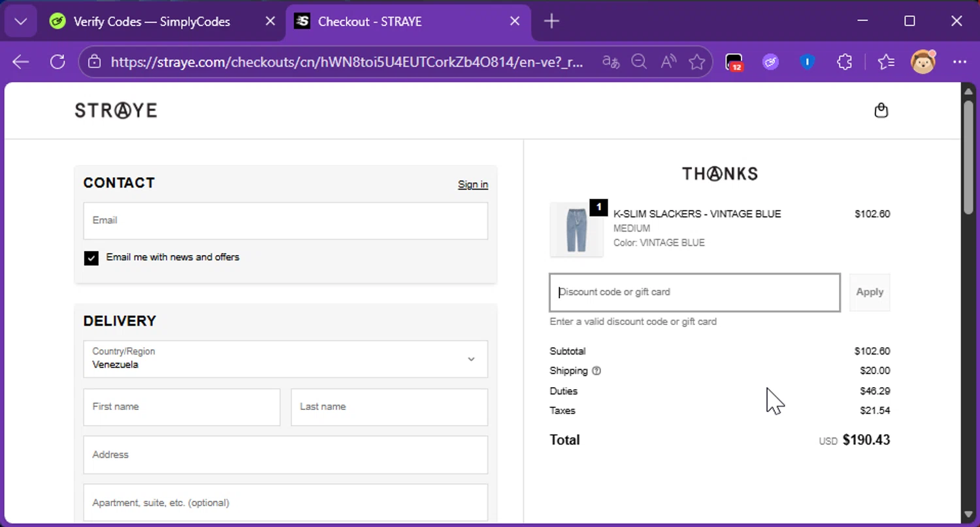Open the read aloud icon
The width and height of the screenshot is (980, 527).
point(668,62)
